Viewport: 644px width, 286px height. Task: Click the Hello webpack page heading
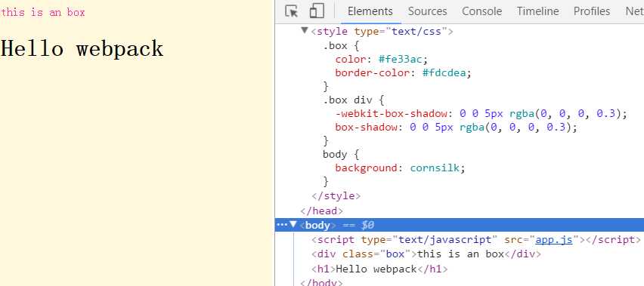tap(82, 48)
